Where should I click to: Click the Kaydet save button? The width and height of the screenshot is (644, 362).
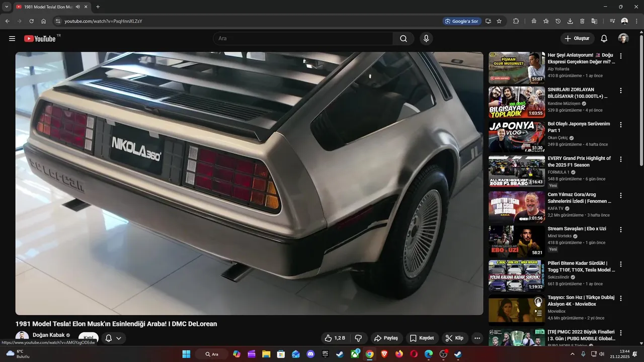pyautogui.click(x=422, y=338)
